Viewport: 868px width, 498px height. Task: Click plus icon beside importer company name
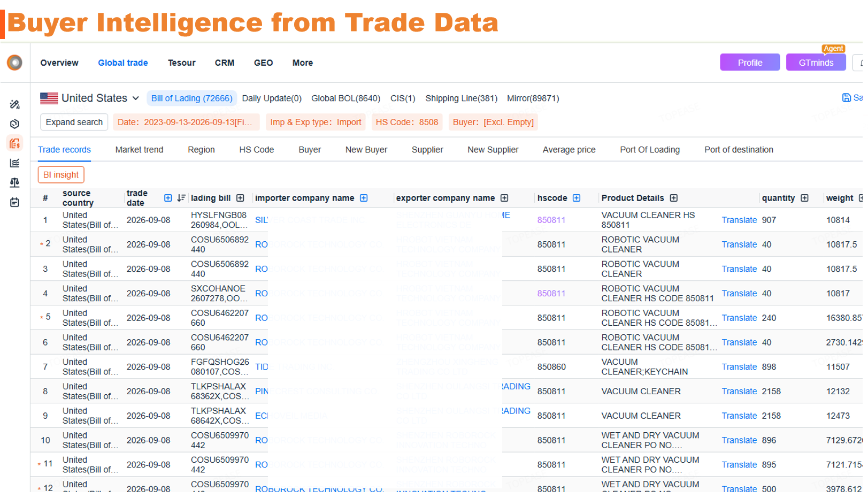(364, 198)
